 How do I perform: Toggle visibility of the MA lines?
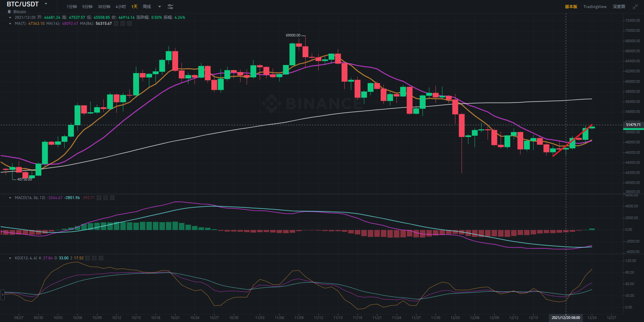coord(116,23)
